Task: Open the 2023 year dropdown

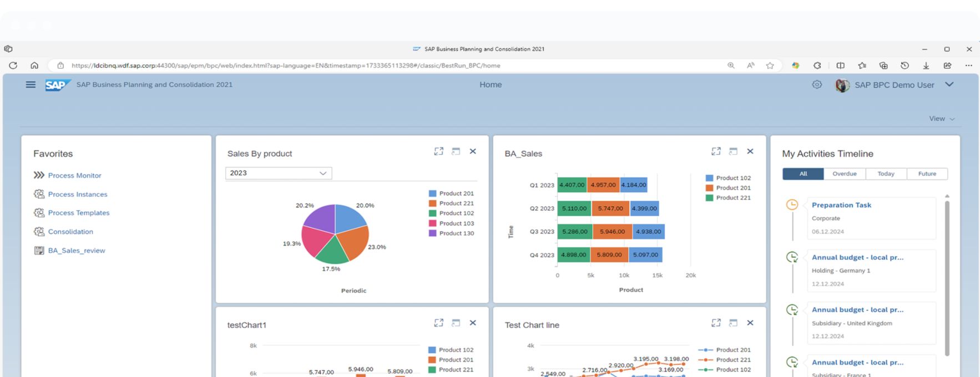Action: pos(279,173)
